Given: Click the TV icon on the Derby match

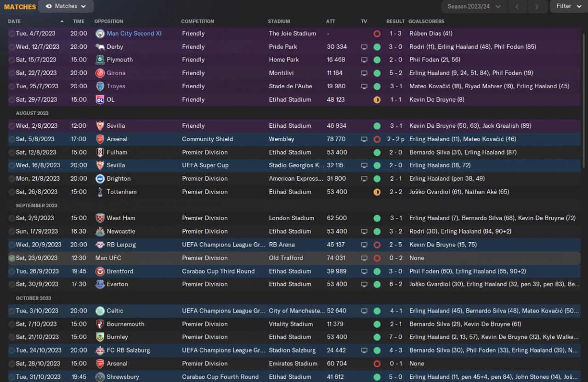Looking at the screenshot, I should [x=364, y=47].
